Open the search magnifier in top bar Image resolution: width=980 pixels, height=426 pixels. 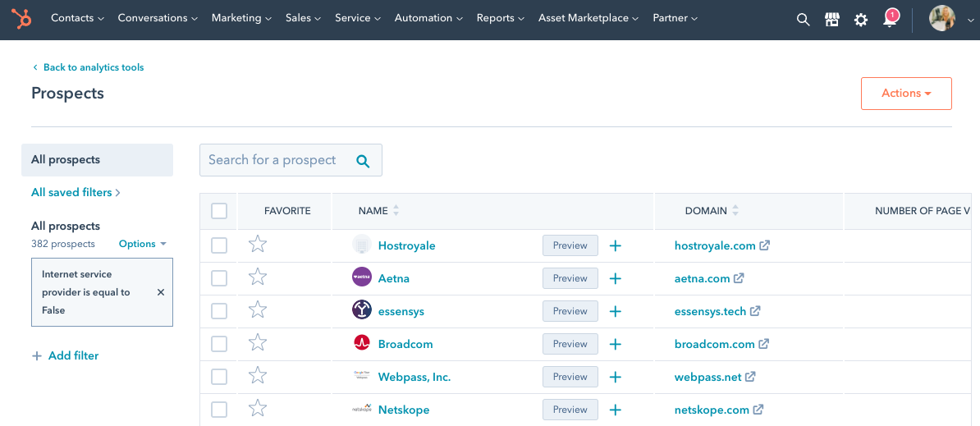803,19
